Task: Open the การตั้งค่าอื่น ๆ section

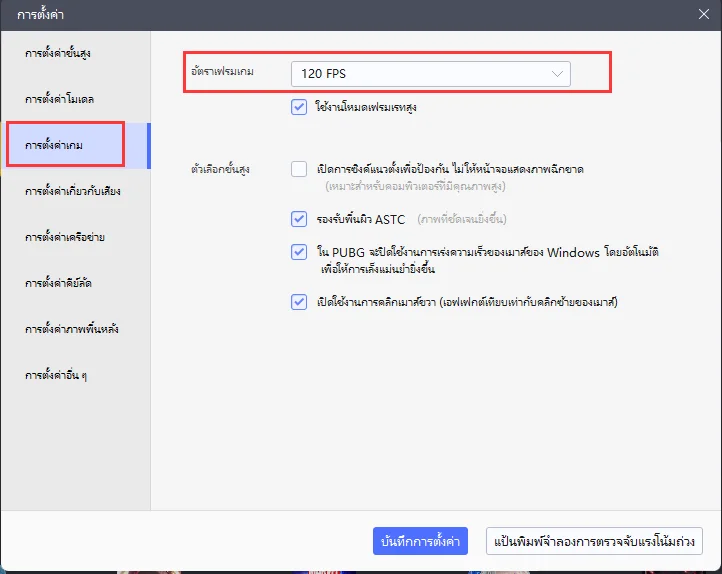Action: click(x=76, y=376)
